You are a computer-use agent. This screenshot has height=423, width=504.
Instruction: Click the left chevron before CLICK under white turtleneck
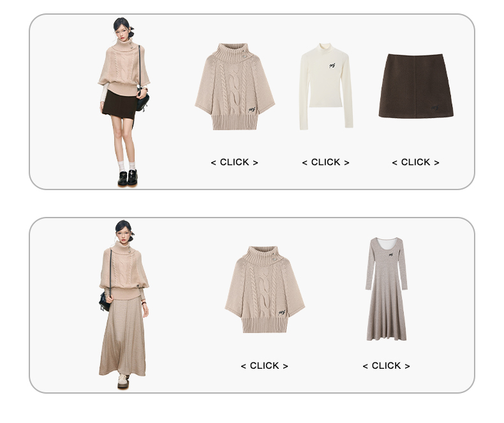(305, 163)
